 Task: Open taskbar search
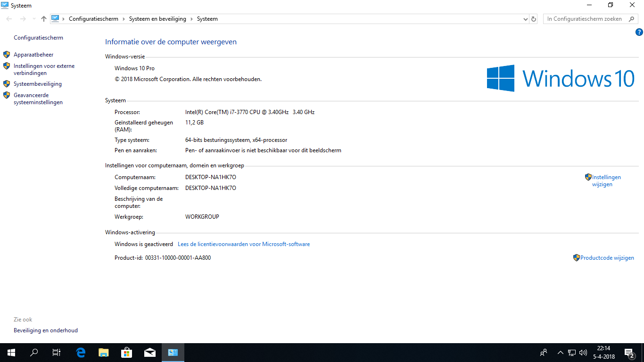34,353
